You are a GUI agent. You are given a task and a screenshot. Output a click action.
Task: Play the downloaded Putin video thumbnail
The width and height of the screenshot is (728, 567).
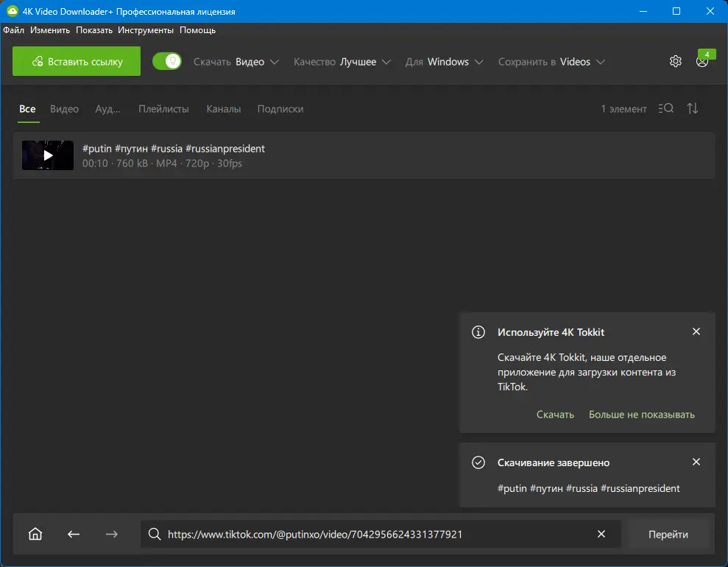click(x=47, y=155)
